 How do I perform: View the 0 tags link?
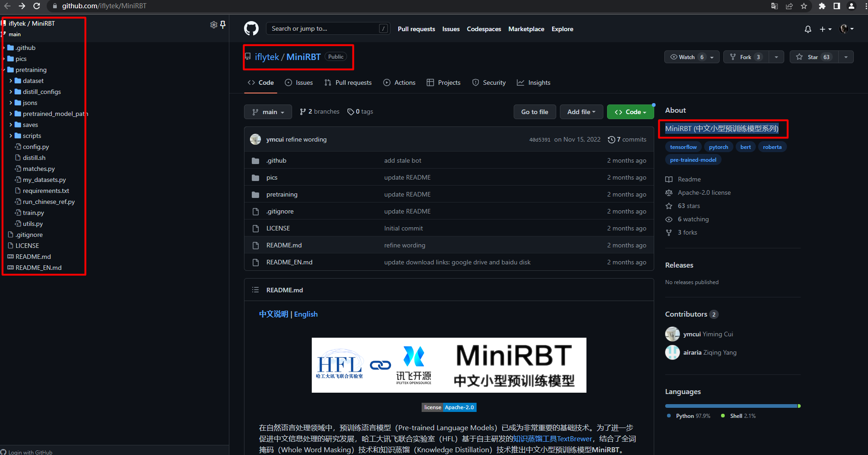coord(360,111)
